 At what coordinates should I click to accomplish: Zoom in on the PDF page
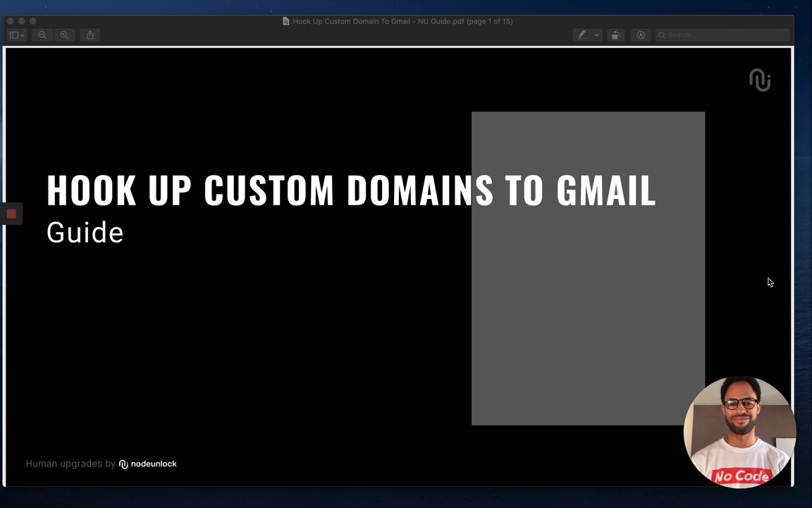click(64, 35)
